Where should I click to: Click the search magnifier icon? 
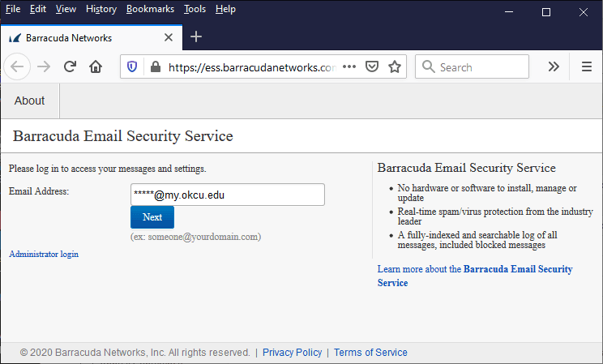(428, 67)
